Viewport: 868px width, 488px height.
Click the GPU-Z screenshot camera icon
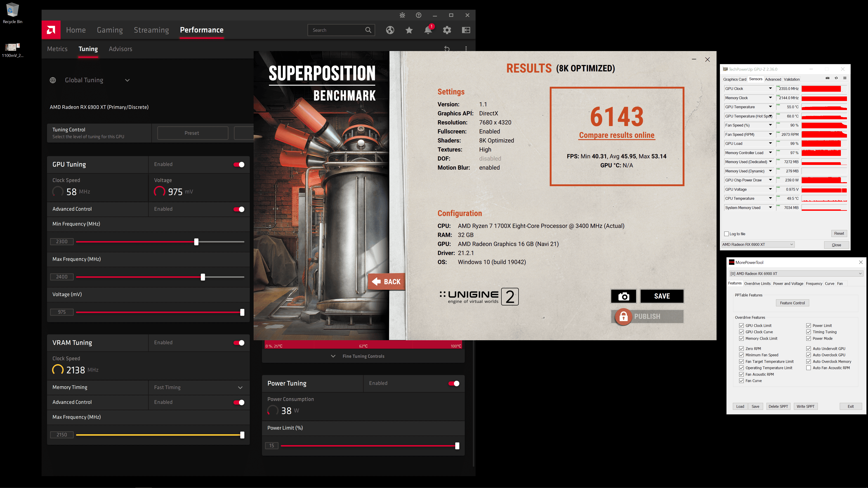828,78
